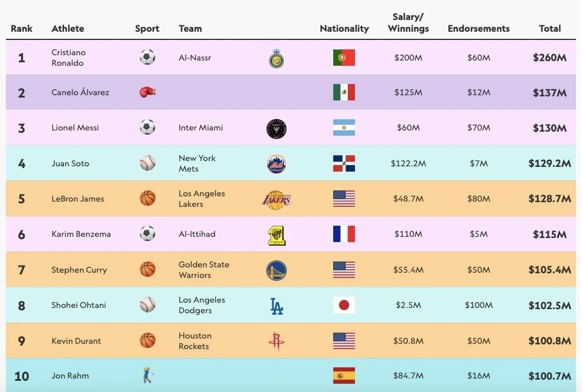
Task: Sort by the Total column header
Action: point(550,28)
